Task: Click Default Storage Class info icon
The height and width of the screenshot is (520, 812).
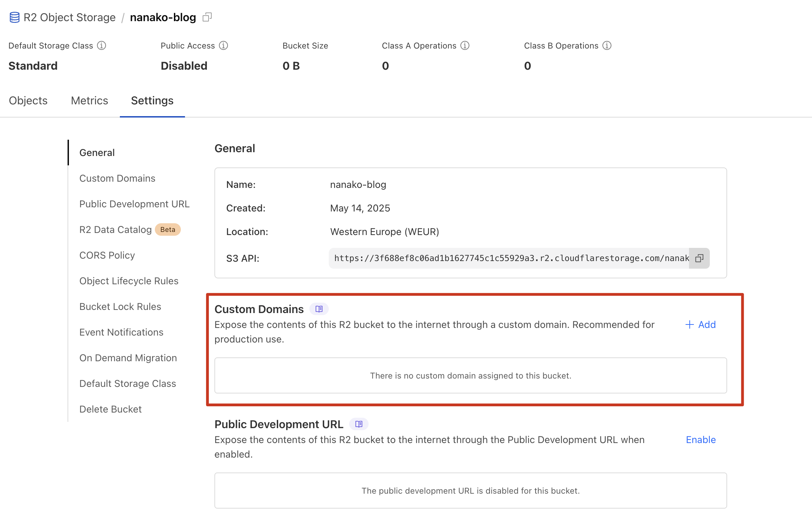Action: point(101,46)
